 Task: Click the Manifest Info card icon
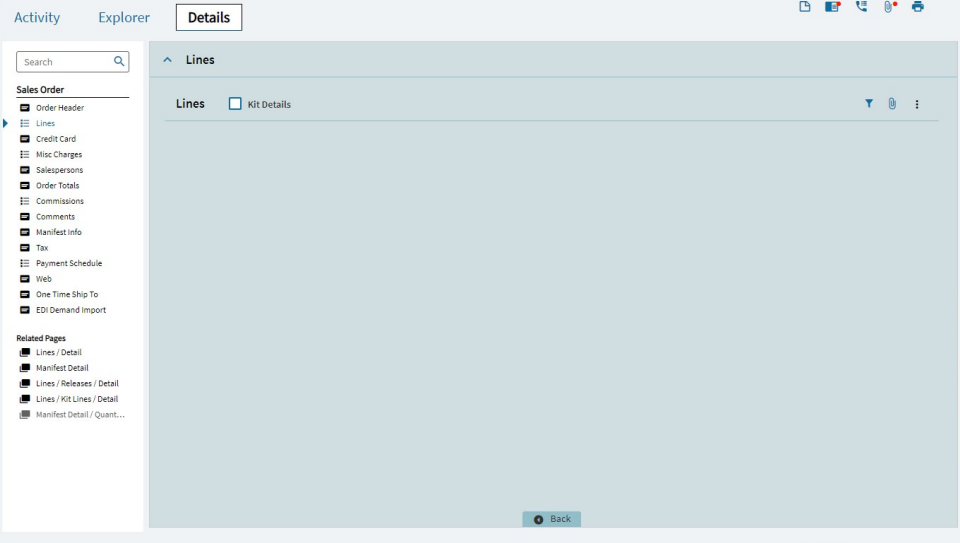click(x=24, y=232)
